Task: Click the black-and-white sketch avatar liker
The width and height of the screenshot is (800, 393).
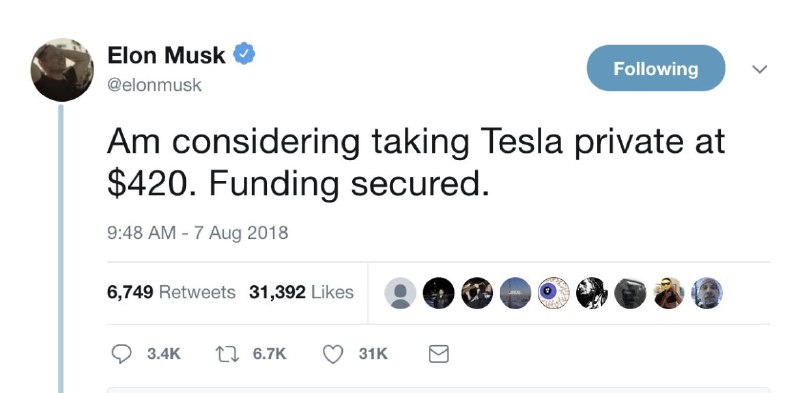Action: 592,293
